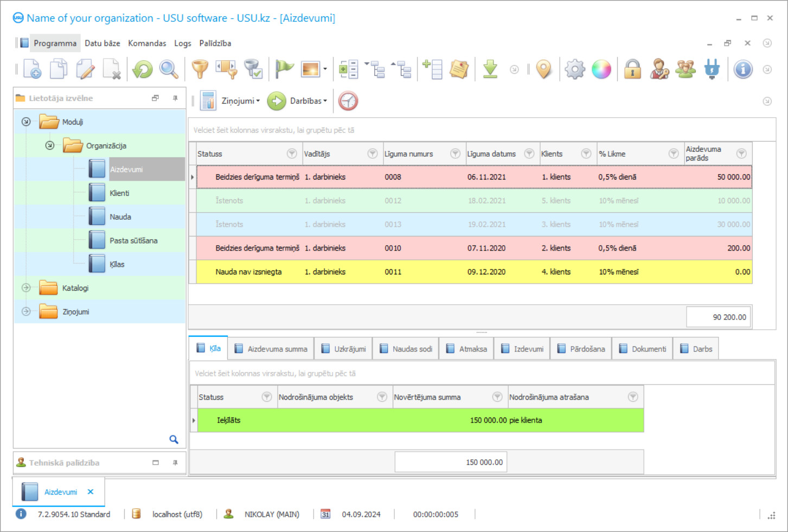Open the Logs menu
The width and height of the screenshot is (788, 532).
[183, 43]
